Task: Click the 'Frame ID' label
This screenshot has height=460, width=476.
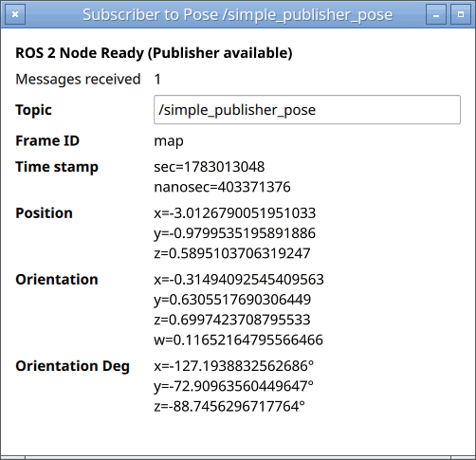Action: point(47,140)
